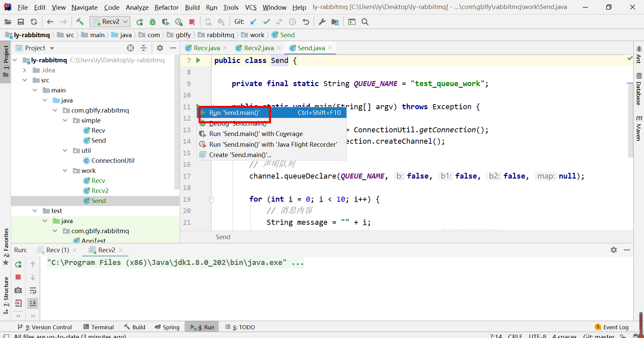Stop the process in Run panel

point(18,277)
